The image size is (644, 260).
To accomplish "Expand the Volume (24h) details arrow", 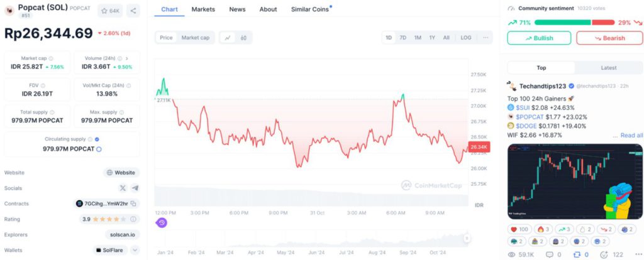I will (128, 58).
